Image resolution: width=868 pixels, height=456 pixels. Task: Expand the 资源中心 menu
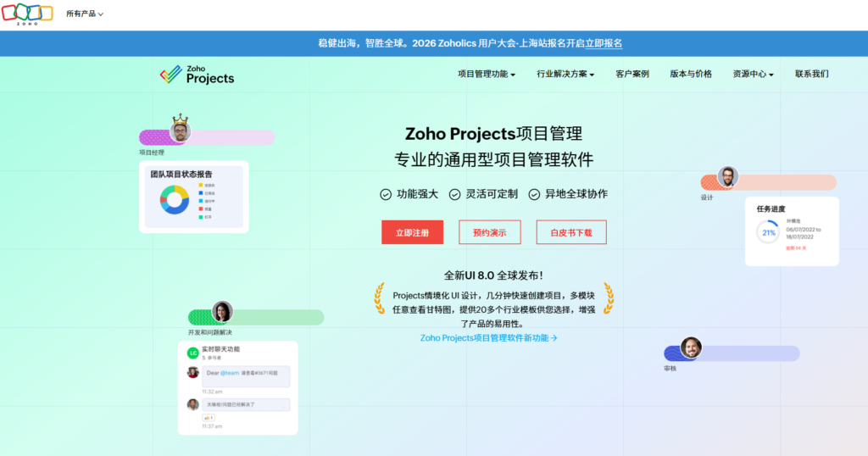click(x=753, y=74)
